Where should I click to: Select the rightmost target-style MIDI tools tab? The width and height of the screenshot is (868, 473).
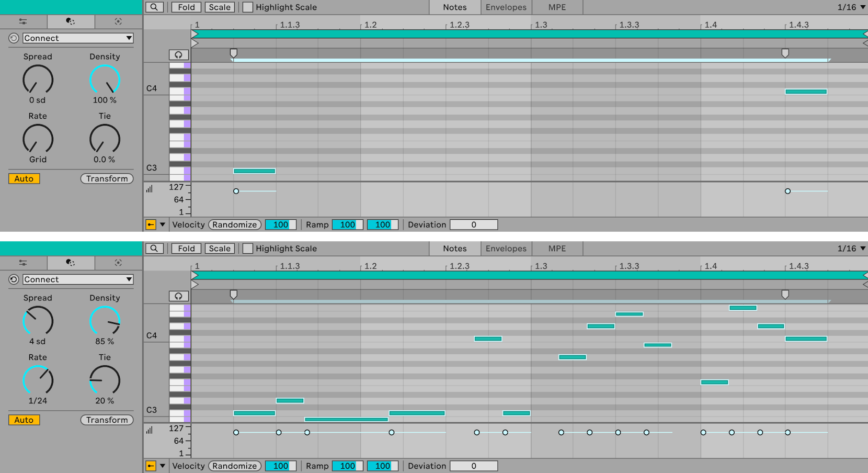[x=118, y=21]
